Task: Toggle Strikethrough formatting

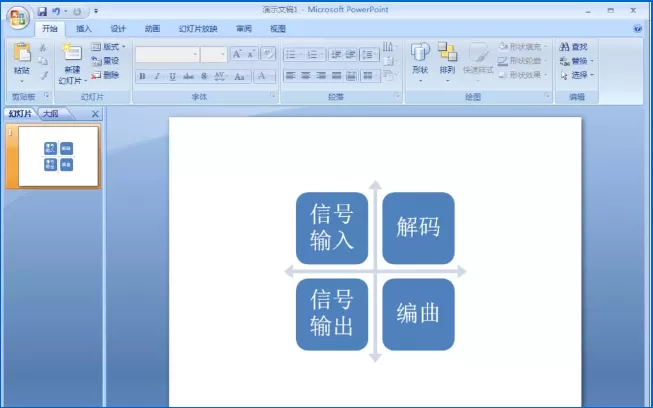Action: click(x=189, y=76)
